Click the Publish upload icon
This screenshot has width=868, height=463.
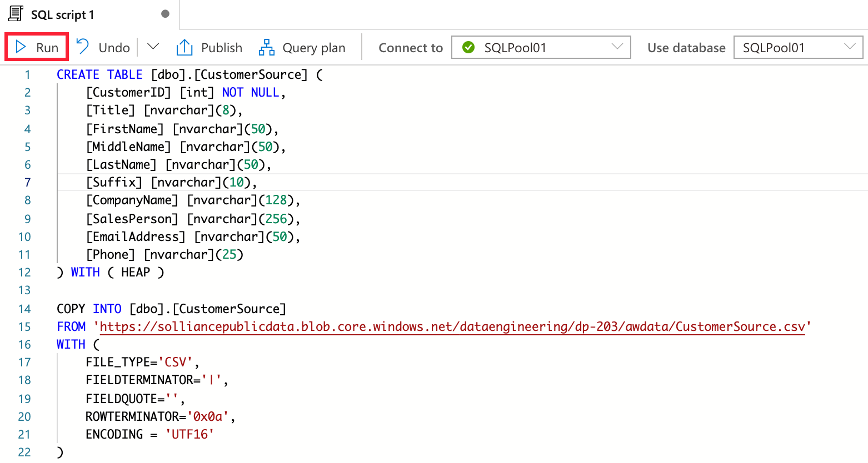(x=184, y=47)
